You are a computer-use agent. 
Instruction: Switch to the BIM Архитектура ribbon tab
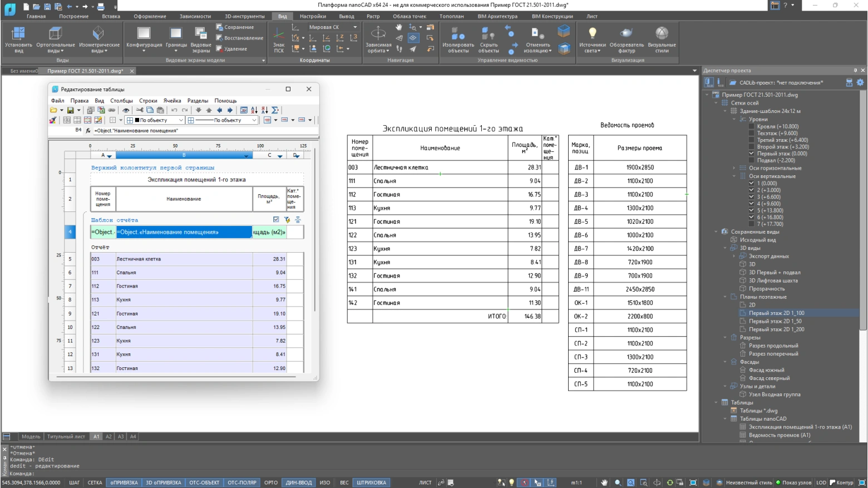(x=497, y=16)
